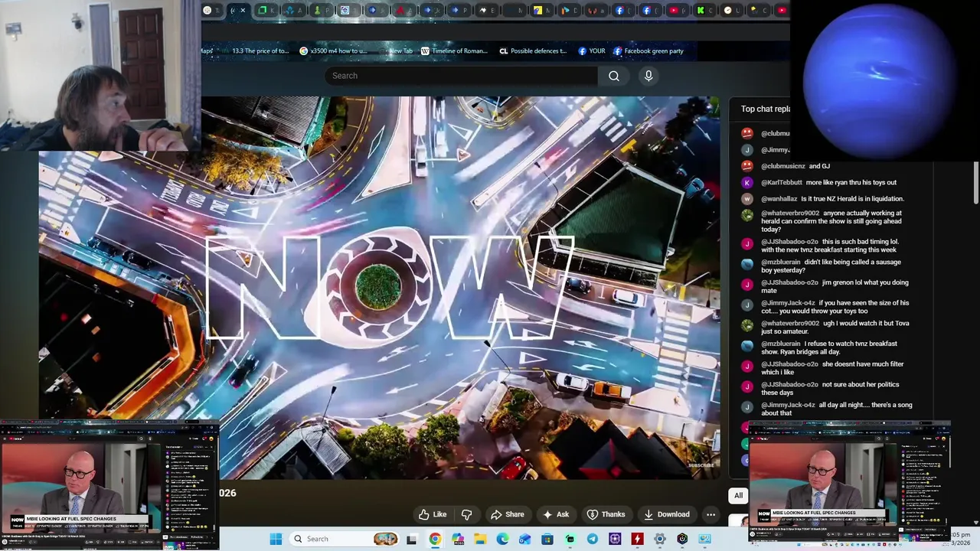This screenshot has width=980, height=551.
Task: Click avatar beside 'ugh I would watch it but Tova'
Action: [x=747, y=325]
